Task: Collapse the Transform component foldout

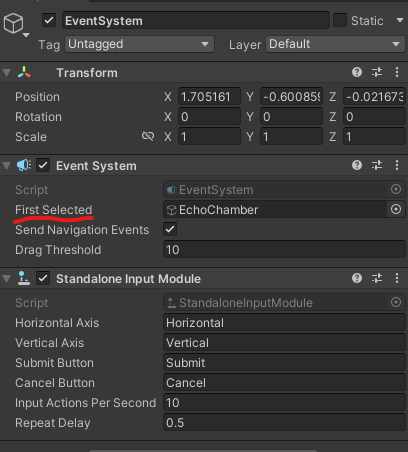Action: point(6,73)
